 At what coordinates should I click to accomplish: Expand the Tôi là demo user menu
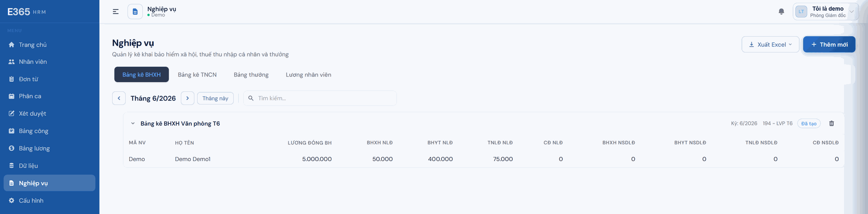pyautogui.click(x=826, y=12)
